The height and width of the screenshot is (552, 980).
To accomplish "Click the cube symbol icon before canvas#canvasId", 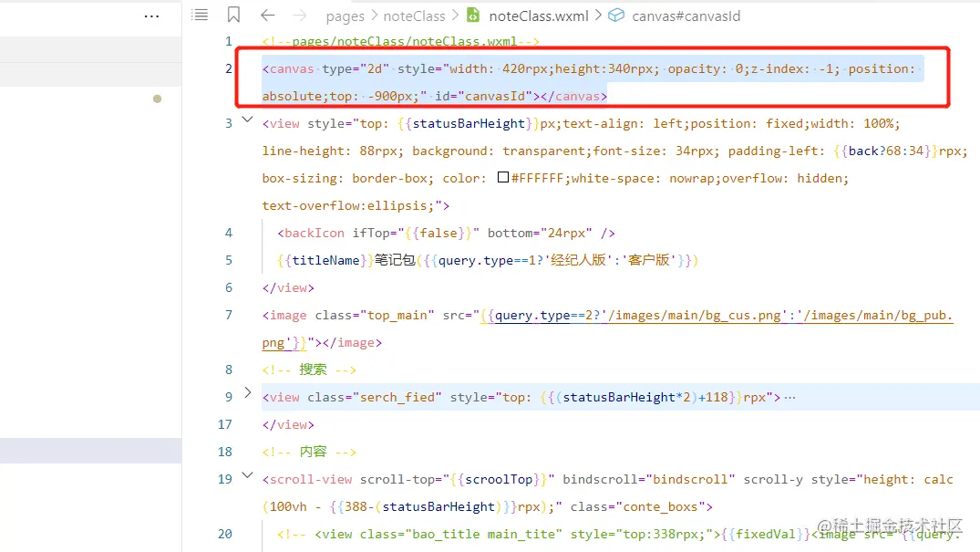I will [616, 15].
